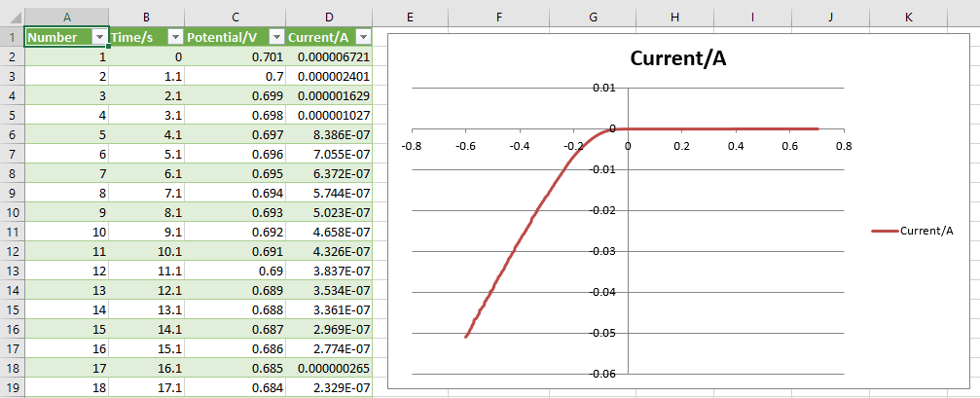Select time cell with value 17.1

point(146,387)
